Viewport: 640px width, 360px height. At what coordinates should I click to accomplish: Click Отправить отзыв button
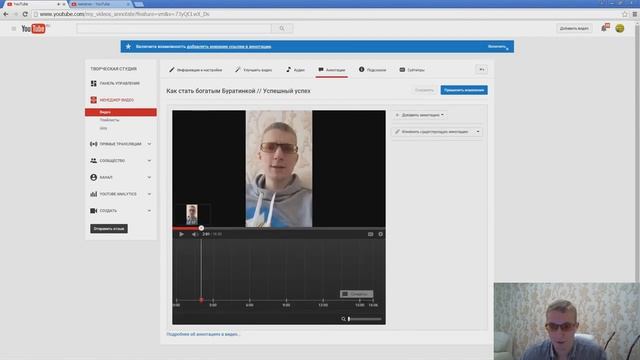tap(109, 229)
